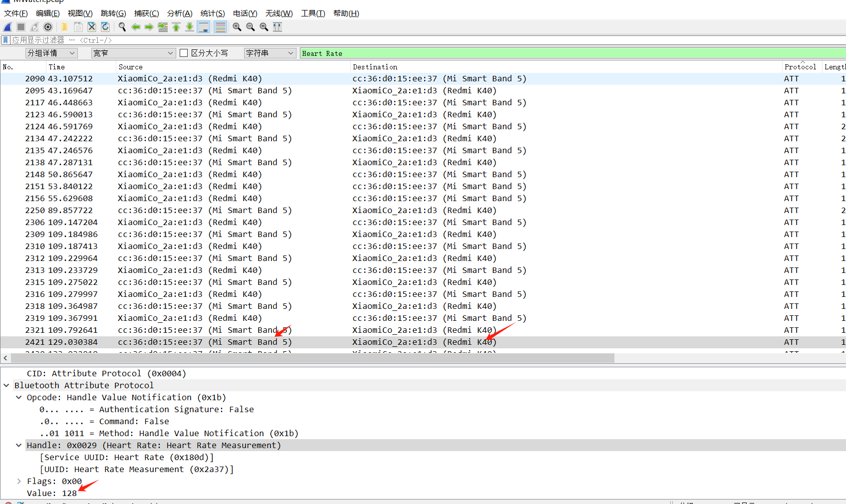Sort packets by the No. column header
Viewport: 846px width, 504px height.
pyautogui.click(x=23, y=67)
